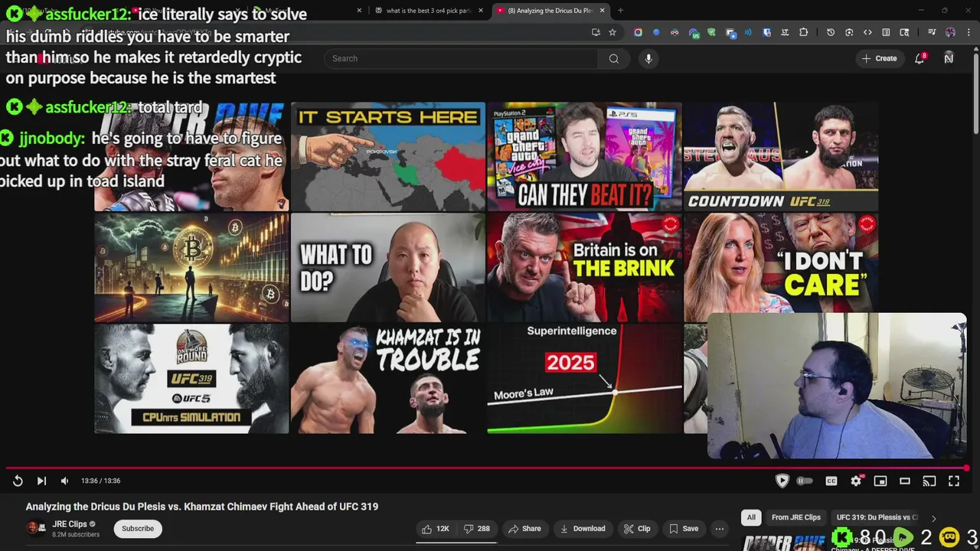The image size is (980, 551).
Task: Expand more filter chips with right arrow
Action: click(x=933, y=518)
